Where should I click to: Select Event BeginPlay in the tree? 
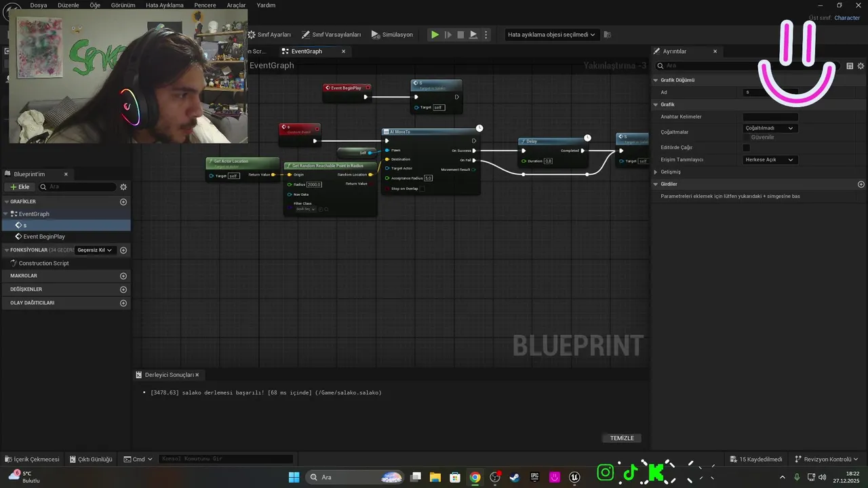pos(44,237)
